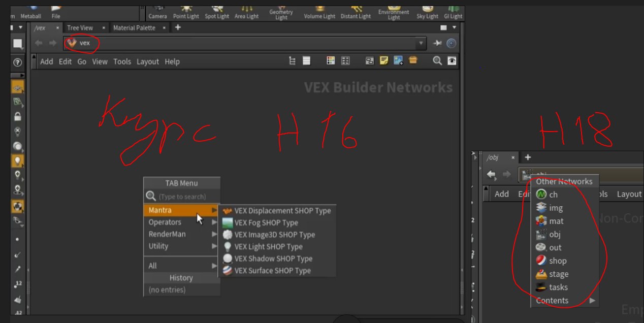The image size is (644, 323).
Task: Click the Environment Light shelf tool
Action: [x=394, y=13]
